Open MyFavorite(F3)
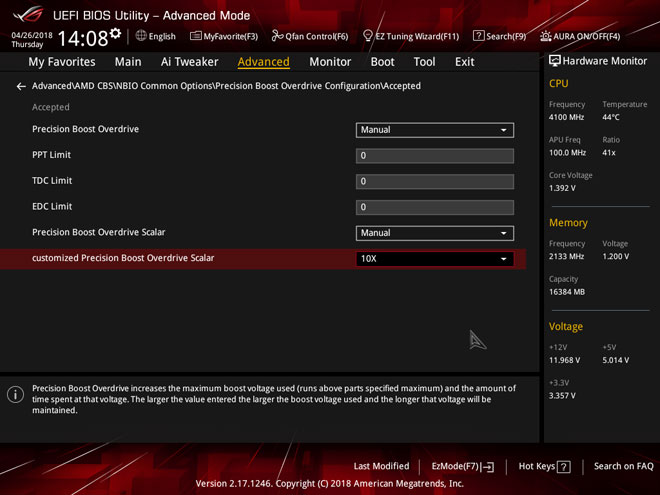660x495 pixels. [x=224, y=36]
